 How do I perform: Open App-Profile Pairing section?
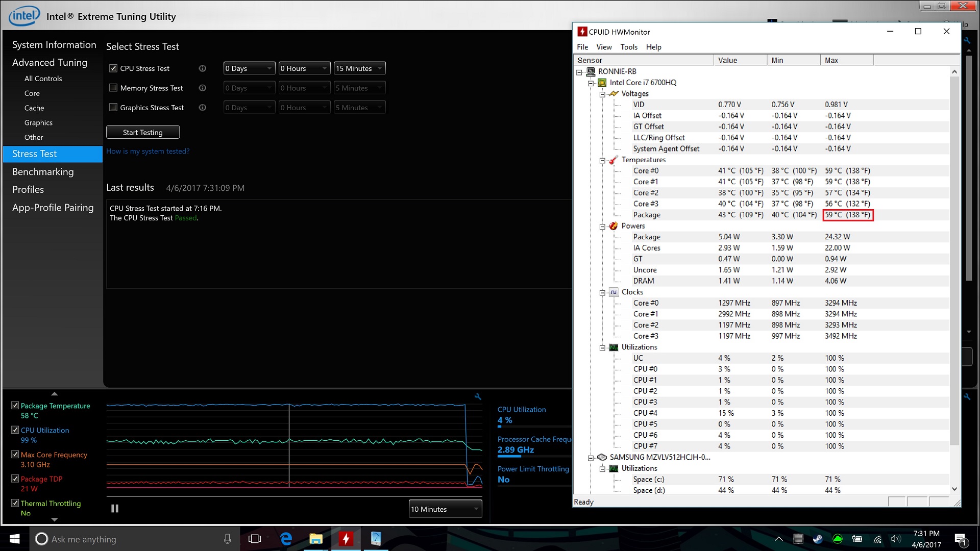(53, 208)
